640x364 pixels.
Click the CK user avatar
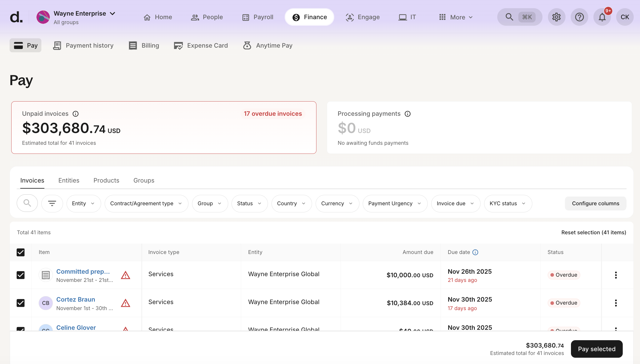(x=624, y=17)
